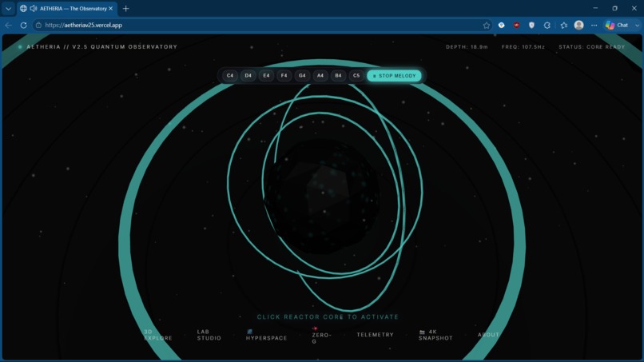
Task: Open the shield extension icon
Action: pyautogui.click(x=532, y=25)
